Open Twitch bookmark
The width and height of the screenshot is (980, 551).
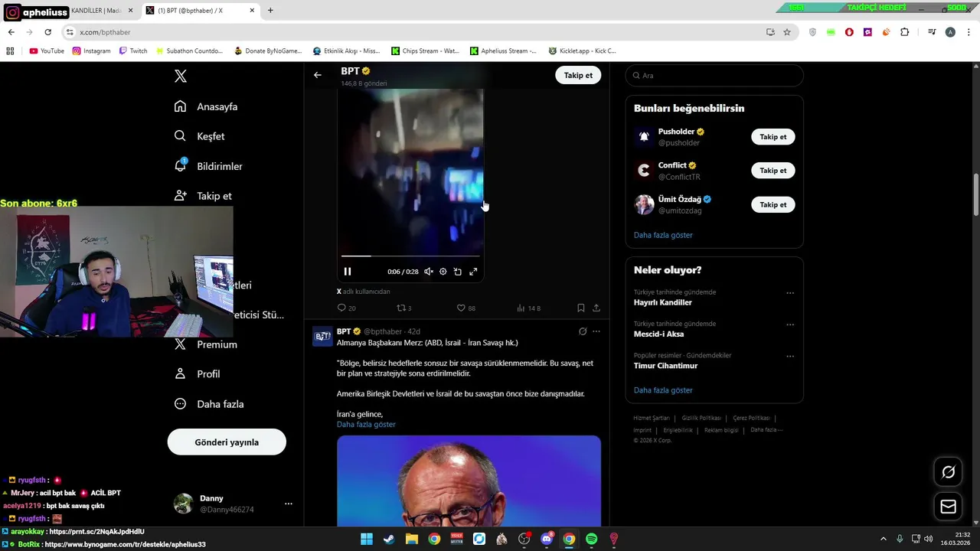click(133, 51)
